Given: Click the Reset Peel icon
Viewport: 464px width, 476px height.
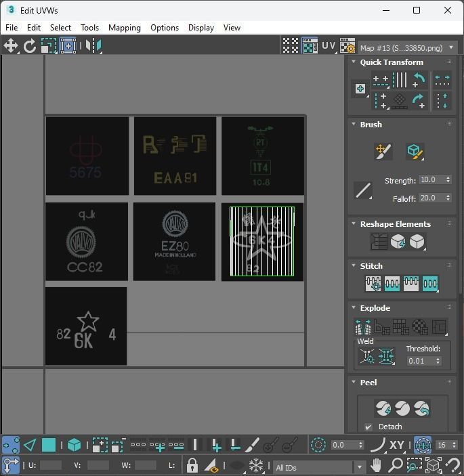Looking at the screenshot, I should click(x=422, y=408).
